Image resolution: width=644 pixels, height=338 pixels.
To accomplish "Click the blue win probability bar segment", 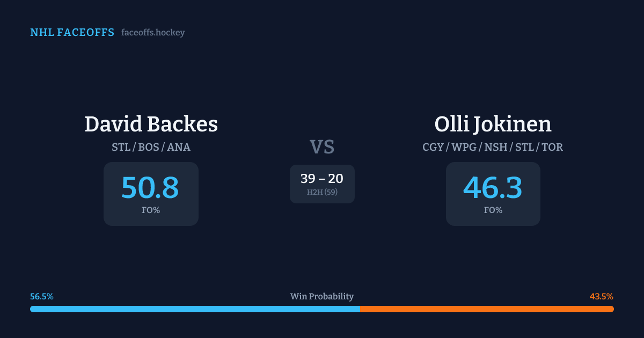I will pyautogui.click(x=195, y=309).
